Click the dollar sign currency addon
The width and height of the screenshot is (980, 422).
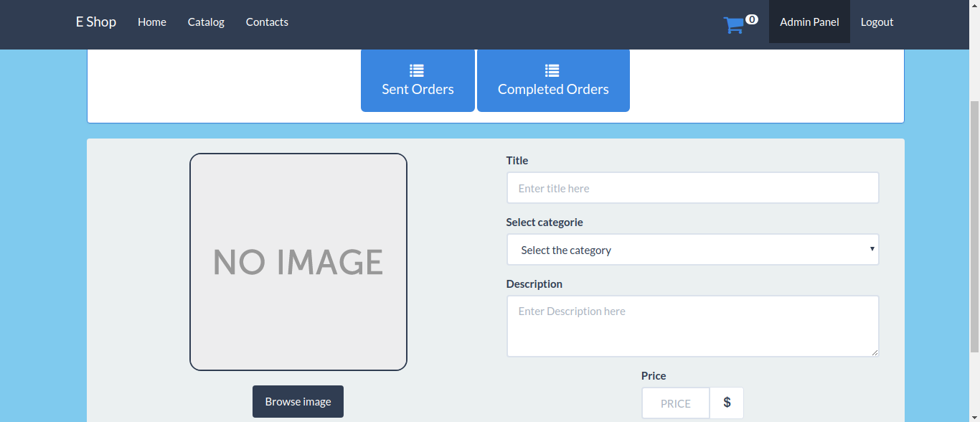pyautogui.click(x=727, y=403)
